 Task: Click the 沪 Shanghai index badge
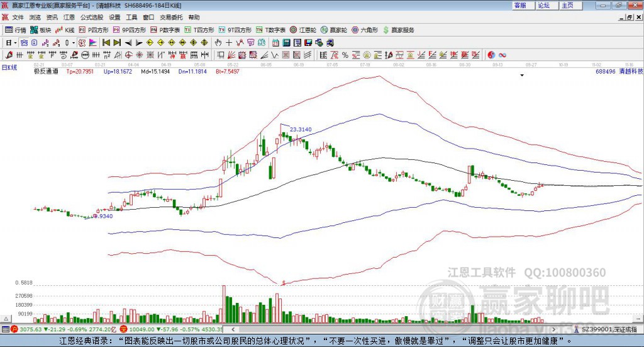pyautogui.click(x=14, y=329)
